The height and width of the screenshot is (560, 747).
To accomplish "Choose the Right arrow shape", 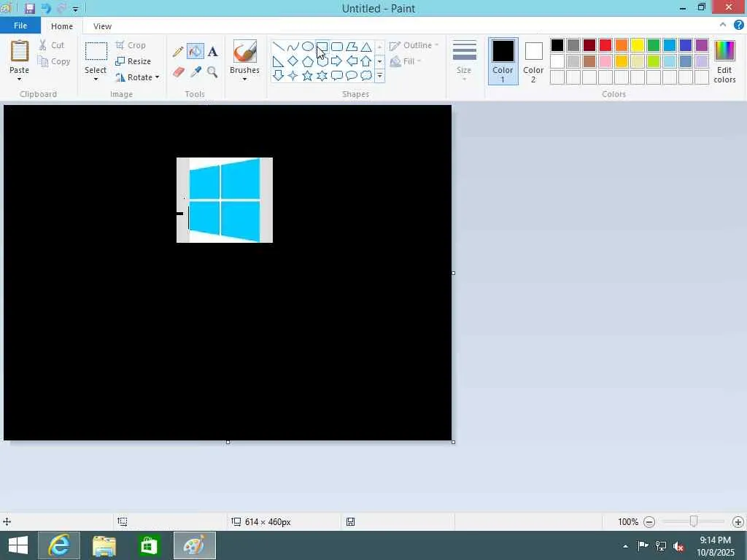I will [x=337, y=61].
